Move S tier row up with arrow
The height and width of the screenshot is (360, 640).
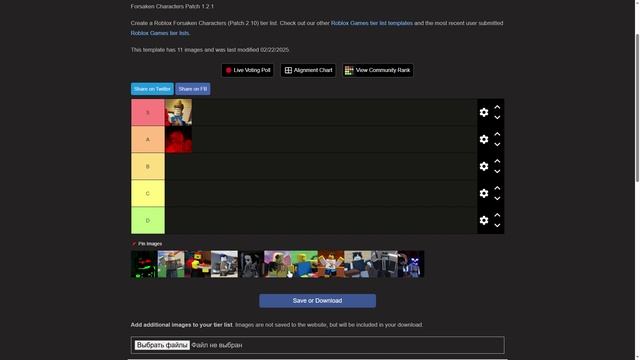(497, 107)
